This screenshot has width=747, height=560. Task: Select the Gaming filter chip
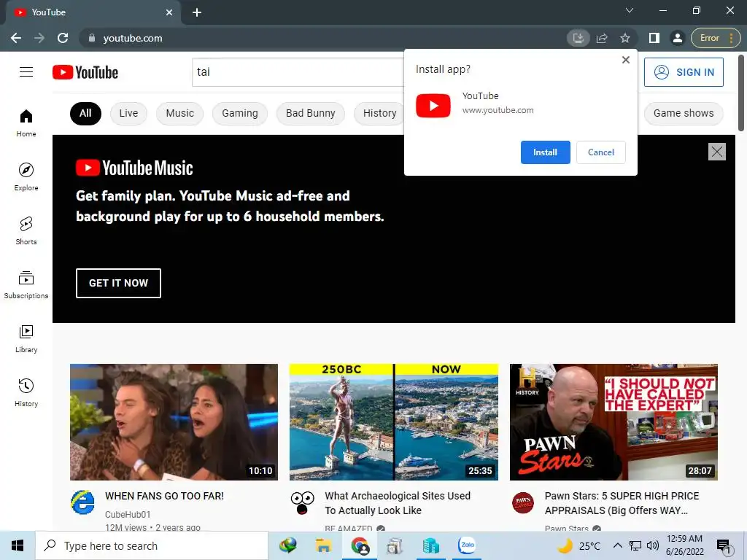pos(239,113)
